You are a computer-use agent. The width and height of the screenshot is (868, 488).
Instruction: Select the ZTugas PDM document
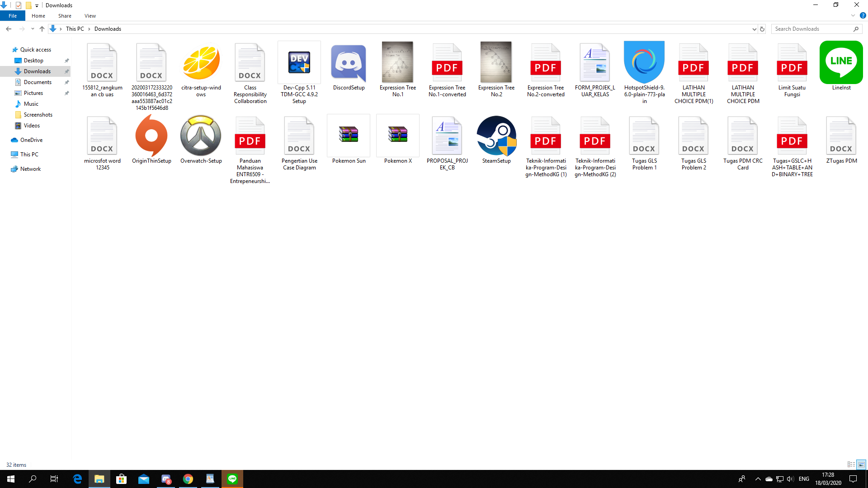(841, 139)
